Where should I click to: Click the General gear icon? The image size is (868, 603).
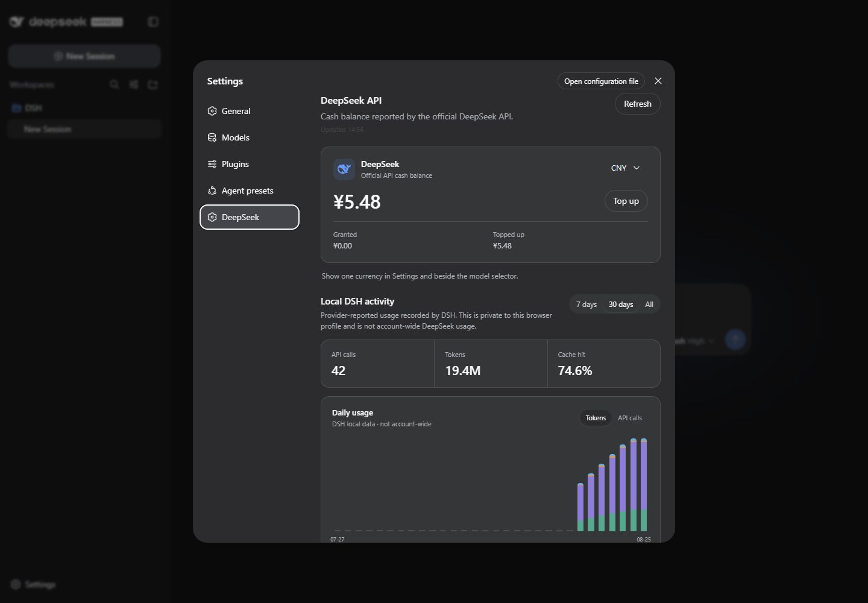point(212,111)
